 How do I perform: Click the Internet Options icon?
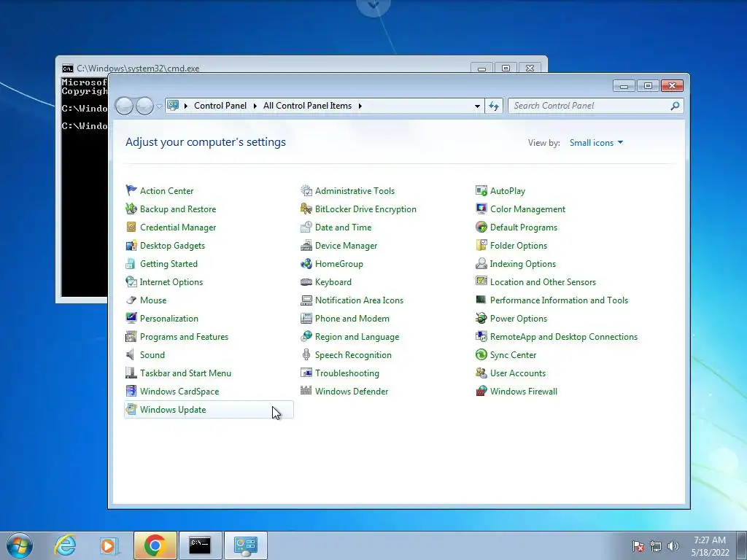point(131,282)
